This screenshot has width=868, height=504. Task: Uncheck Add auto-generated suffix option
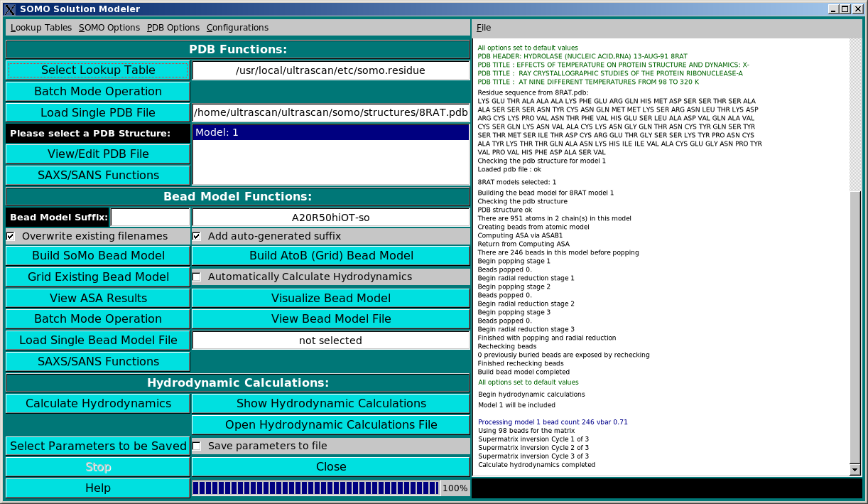coord(197,236)
